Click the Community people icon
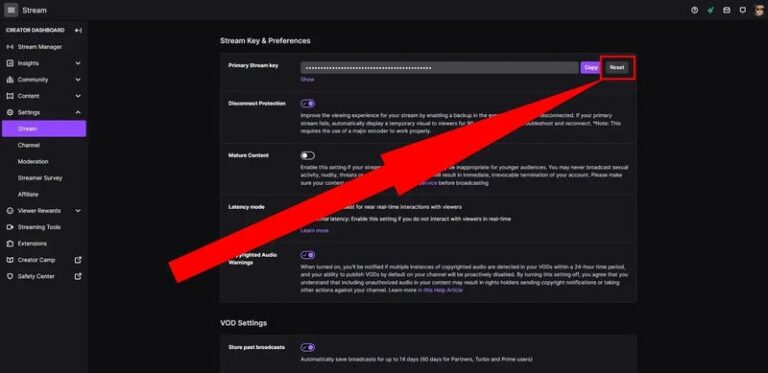The height and width of the screenshot is (373, 768). tap(10, 80)
